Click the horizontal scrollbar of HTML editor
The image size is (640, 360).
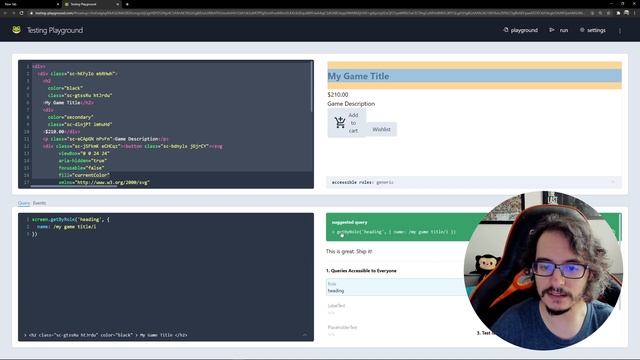point(73,186)
